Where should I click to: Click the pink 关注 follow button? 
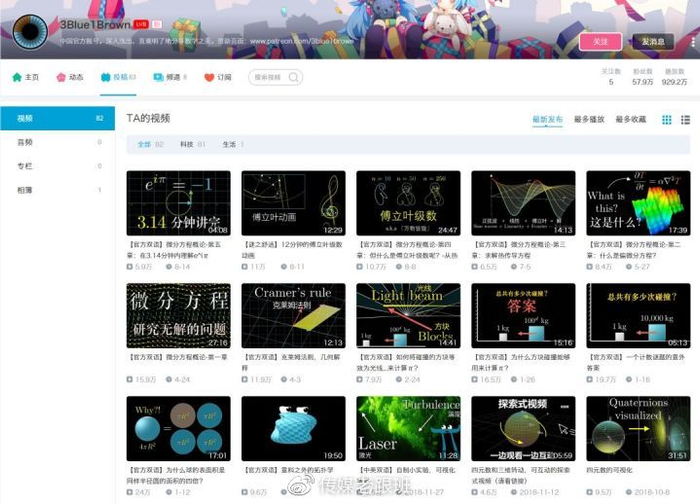600,41
